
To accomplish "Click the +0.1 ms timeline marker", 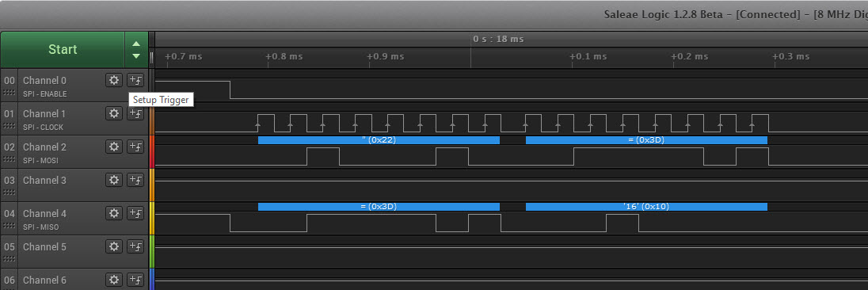I will tap(588, 56).
